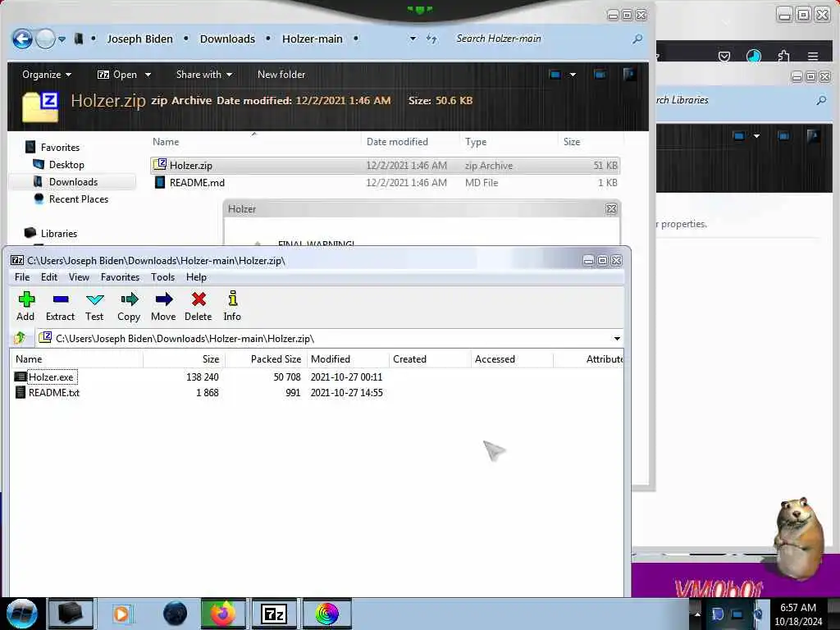Viewport: 840px width, 630px height.
Task: Click Open with 7-Zip button in Explorer
Action: tap(117, 75)
